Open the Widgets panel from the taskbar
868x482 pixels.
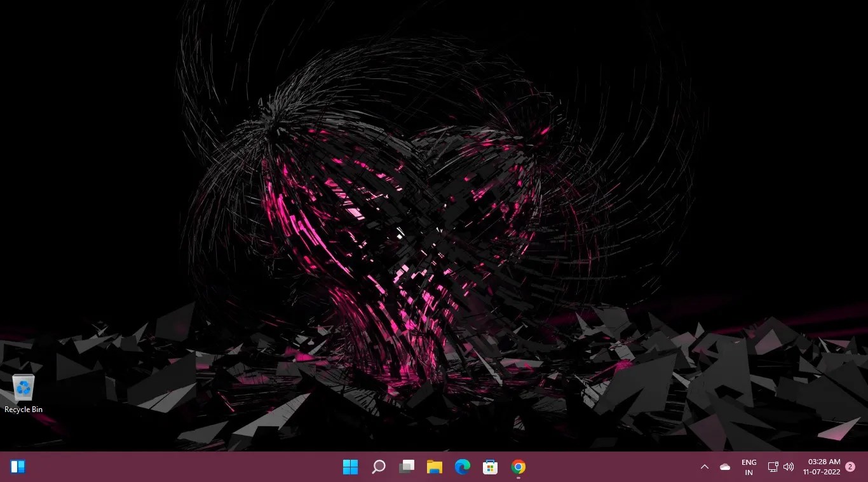pos(18,467)
